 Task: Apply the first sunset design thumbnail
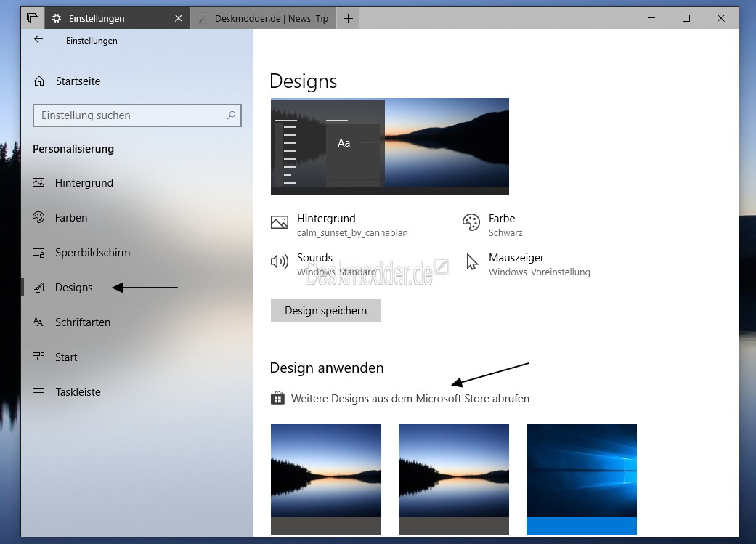point(326,479)
